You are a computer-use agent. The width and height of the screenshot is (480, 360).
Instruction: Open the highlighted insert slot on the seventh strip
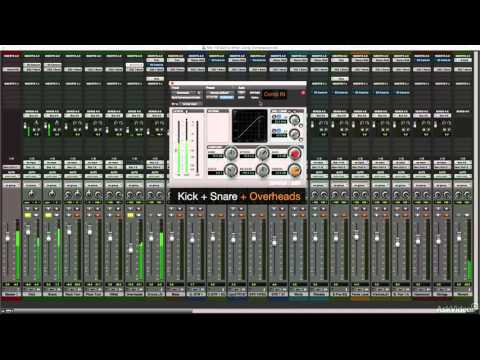click(135, 65)
